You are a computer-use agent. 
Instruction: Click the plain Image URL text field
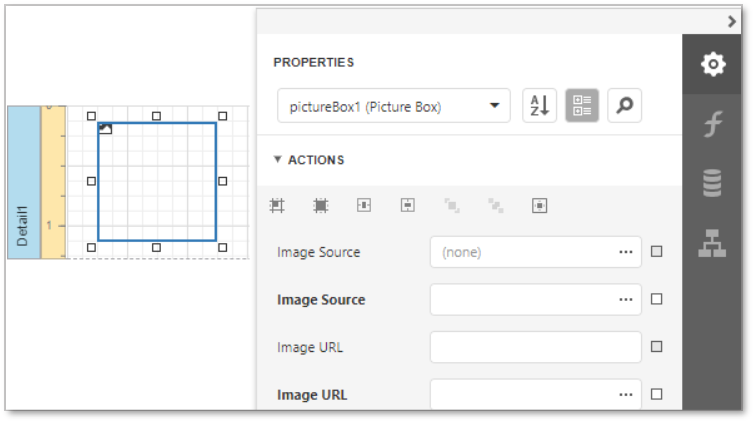[x=535, y=347]
